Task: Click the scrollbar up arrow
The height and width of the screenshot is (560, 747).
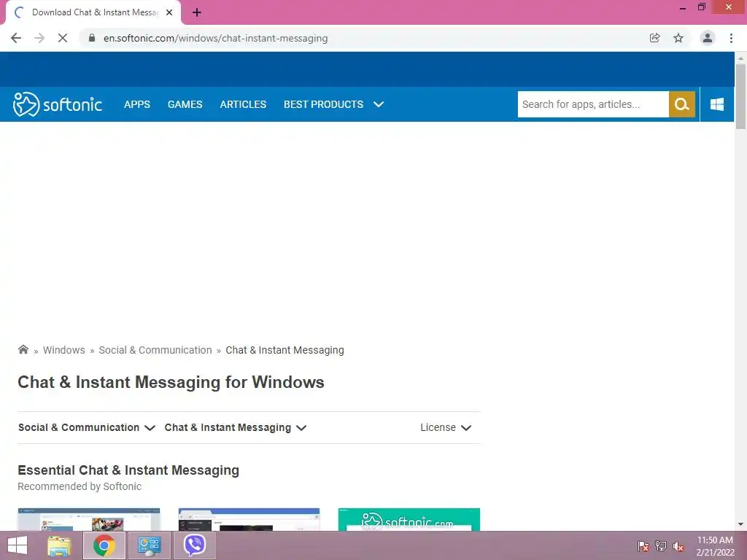Action: [x=740, y=57]
